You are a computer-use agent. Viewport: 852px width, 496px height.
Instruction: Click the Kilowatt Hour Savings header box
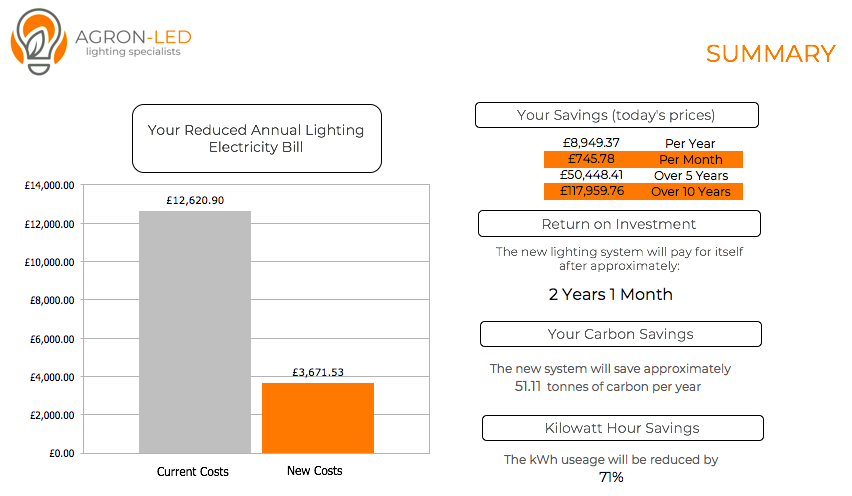click(x=622, y=428)
